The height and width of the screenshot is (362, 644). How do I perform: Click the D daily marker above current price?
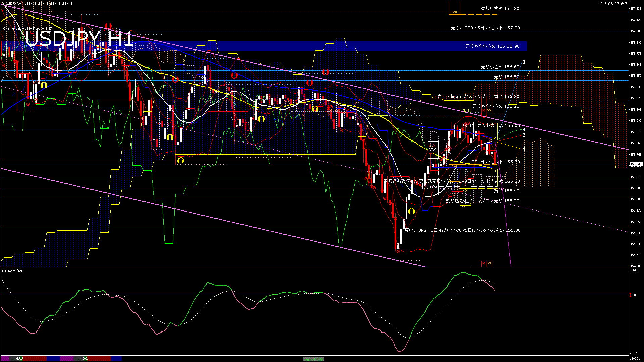coord(495,137)
